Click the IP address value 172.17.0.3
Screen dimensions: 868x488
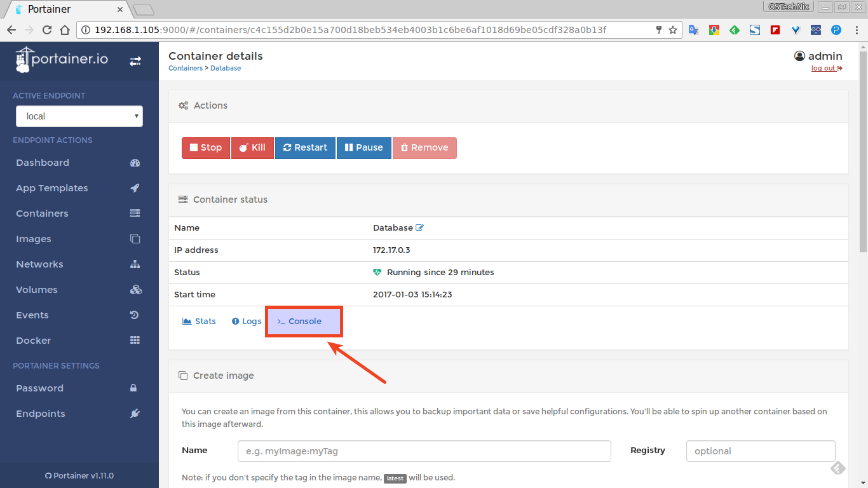391,250
